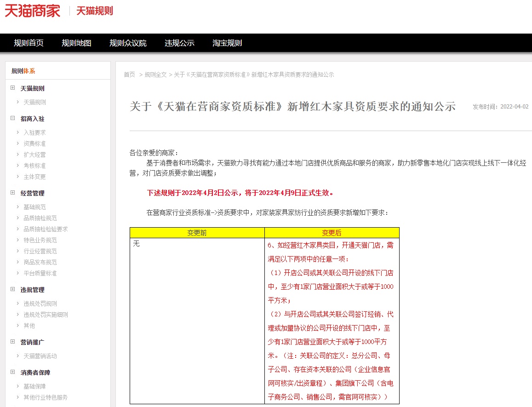Viewport: 532px width, 407px height.
Task: Open 其他行业特色服务 in sidebar
Action: [x=46, y=397]
